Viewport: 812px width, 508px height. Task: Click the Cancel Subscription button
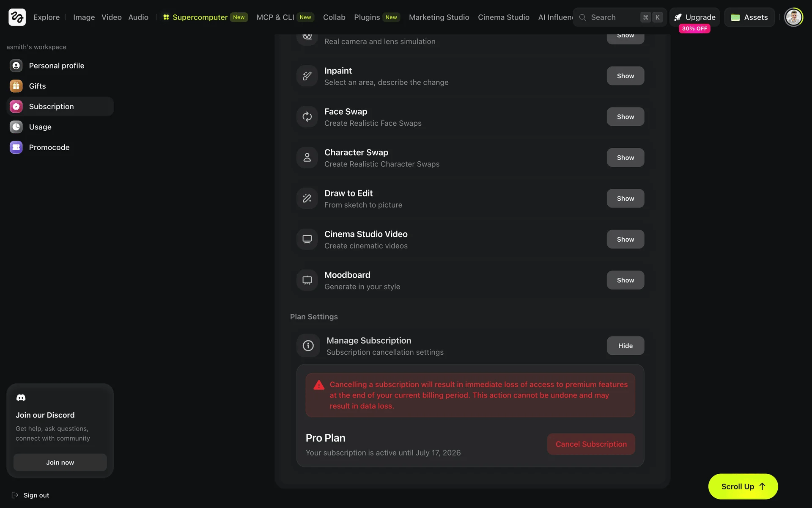591,444
